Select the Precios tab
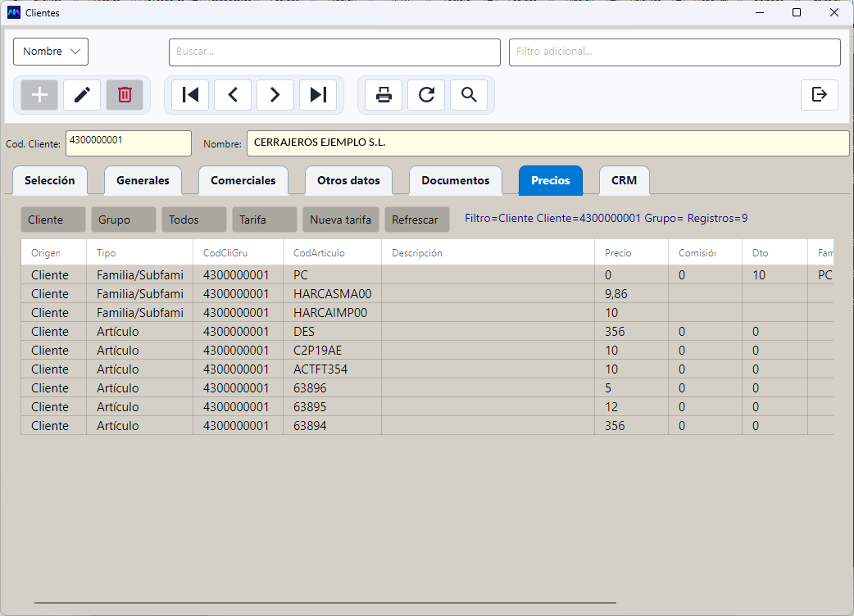This screenshot has height=616, width=854. coord(551,181)
